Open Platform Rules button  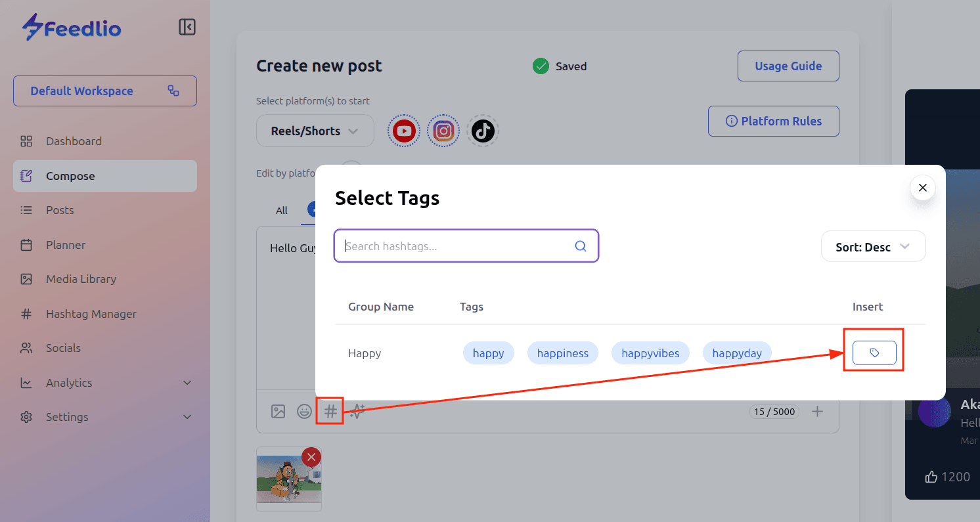click(x=773, y=121)
